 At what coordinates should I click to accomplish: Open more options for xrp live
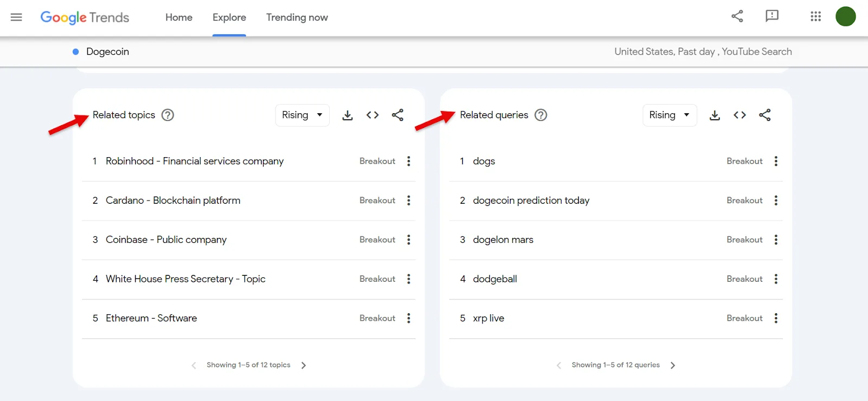776,318
